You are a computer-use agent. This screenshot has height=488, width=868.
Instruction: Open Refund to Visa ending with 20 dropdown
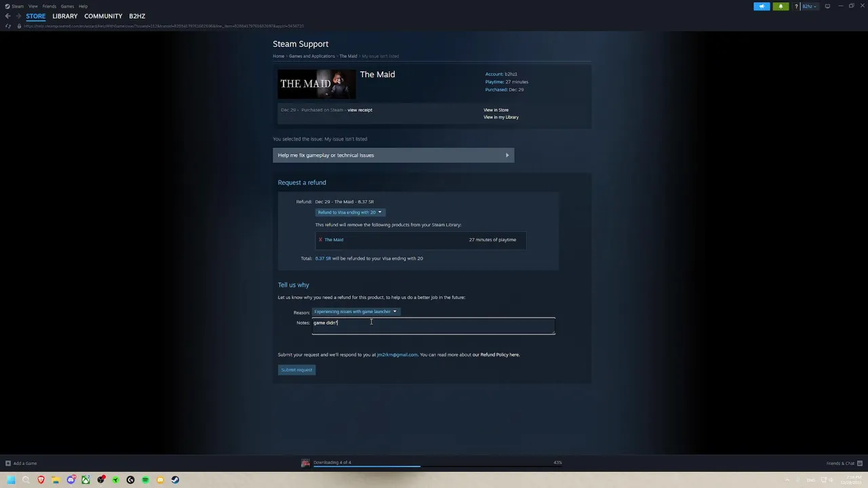350,212
